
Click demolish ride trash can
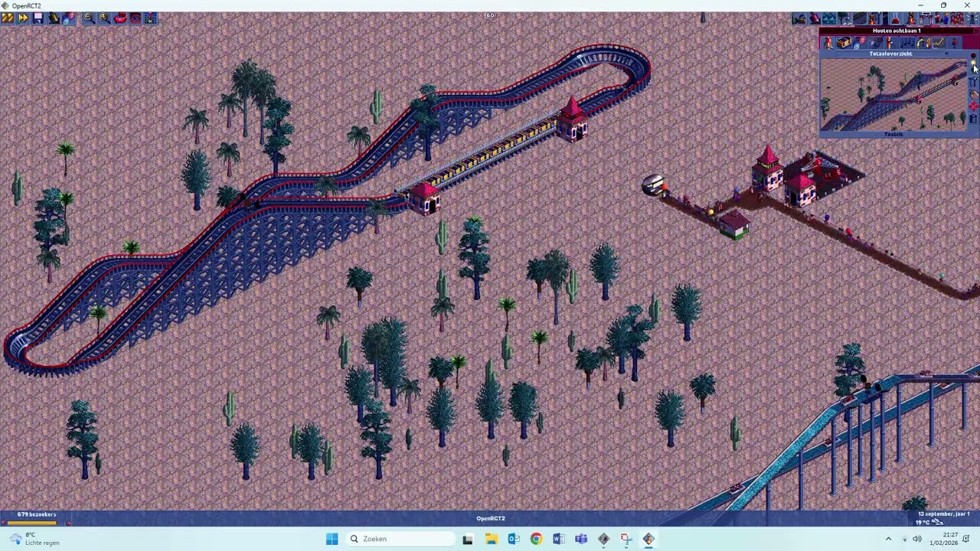point(973,118)
